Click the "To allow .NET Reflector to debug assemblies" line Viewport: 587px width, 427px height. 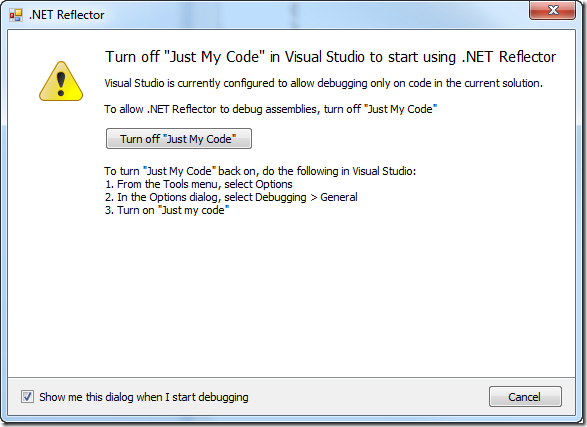point(271,109)
